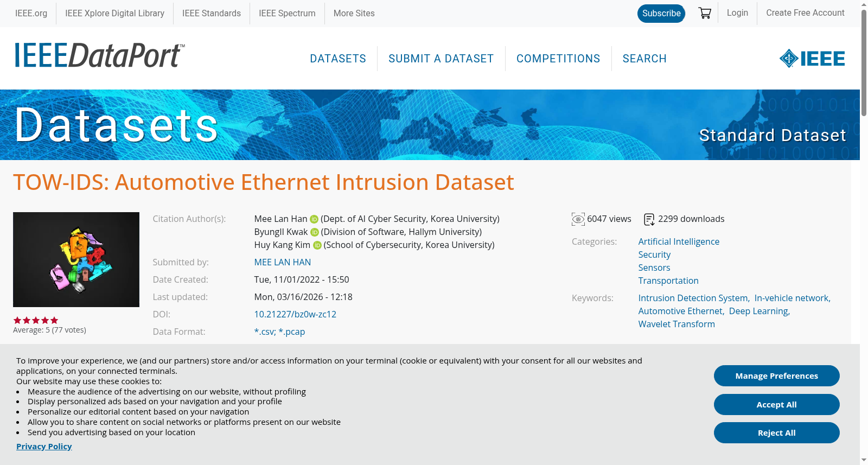Open ByungIl Kwak's ORCID icon
Viewport: 868px width, 465px height.
pyautogui.click(x=315, y=232)
